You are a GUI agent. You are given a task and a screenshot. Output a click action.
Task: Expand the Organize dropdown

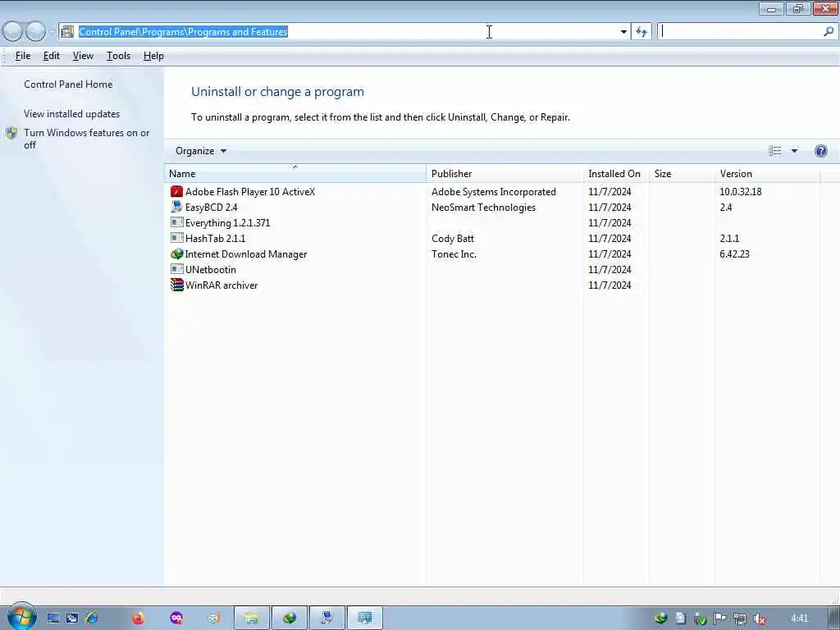click(201, 151)
